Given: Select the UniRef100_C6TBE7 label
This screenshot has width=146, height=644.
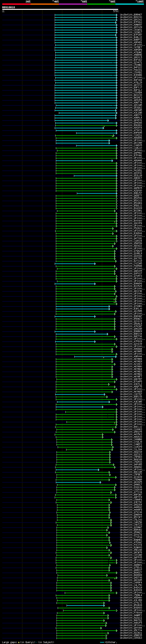Looking at the screenshot, I should (x=131, y=47).
